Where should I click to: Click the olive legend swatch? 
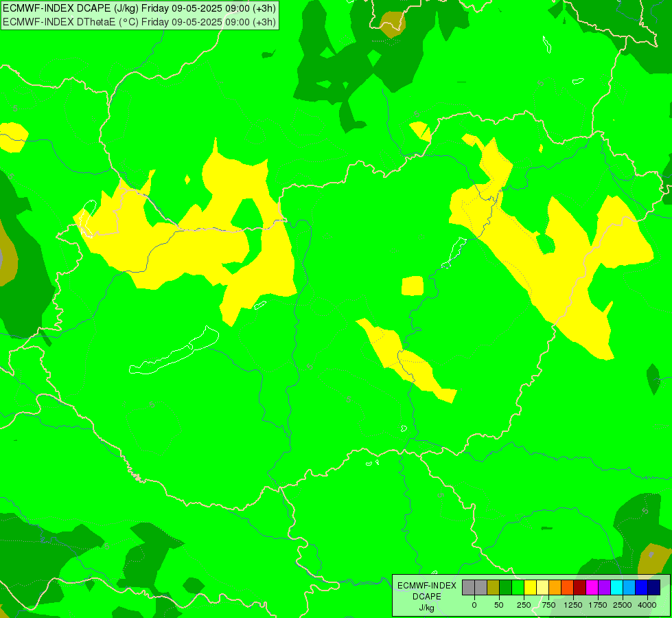[x=494, y=588]
